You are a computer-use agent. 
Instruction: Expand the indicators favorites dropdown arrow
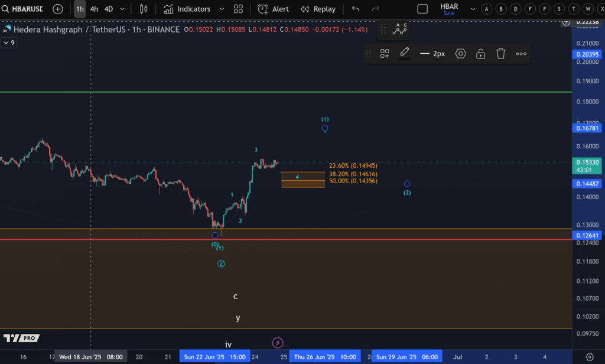click(222, 9)
